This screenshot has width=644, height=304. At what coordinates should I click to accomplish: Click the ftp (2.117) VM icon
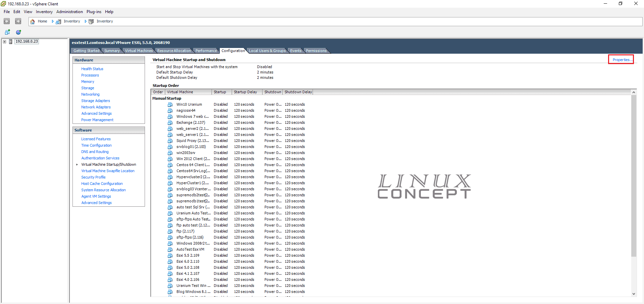pyautogui.click(x=170, y=232)
